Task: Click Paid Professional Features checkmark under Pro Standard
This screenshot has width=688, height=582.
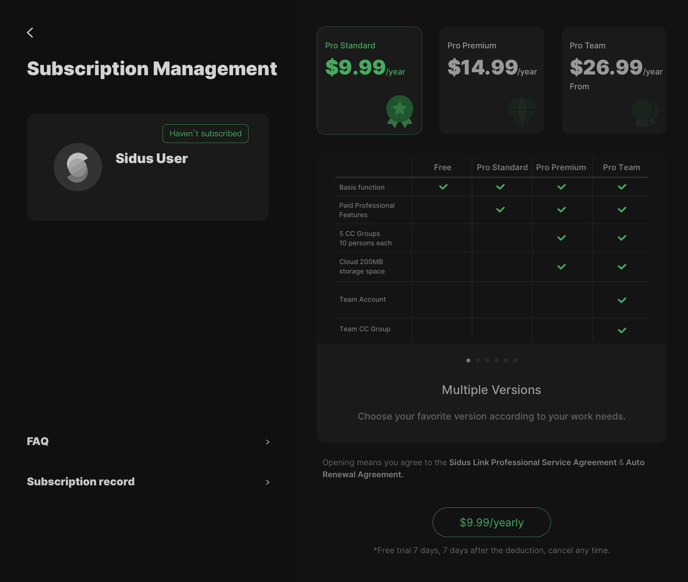Action: click(500, 210)
